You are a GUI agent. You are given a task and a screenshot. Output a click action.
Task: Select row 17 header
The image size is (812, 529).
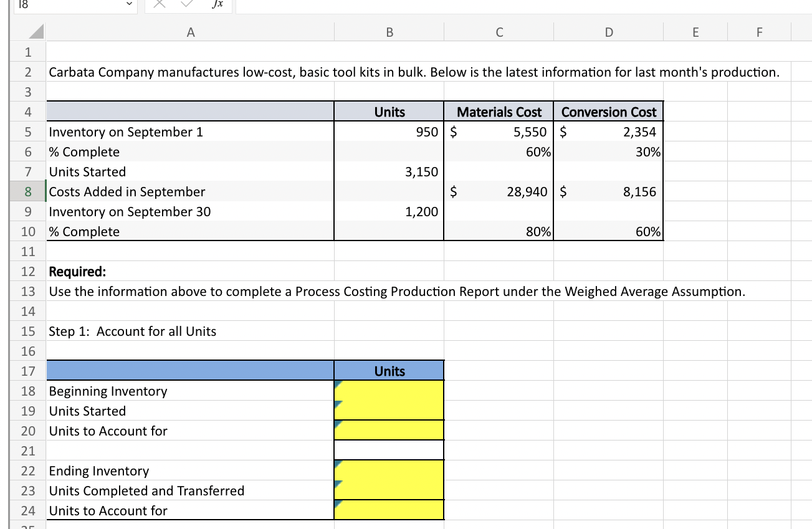28,371
